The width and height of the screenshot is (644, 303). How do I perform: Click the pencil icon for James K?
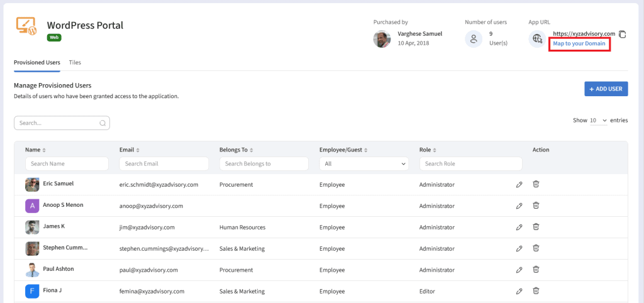coord(519,227)
